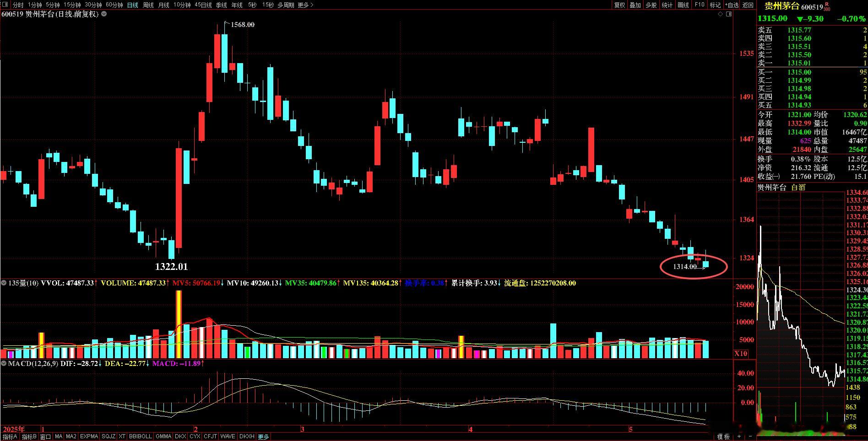868x441 pixels.
Task: Select the XT indicator
Action: (122, 437)
